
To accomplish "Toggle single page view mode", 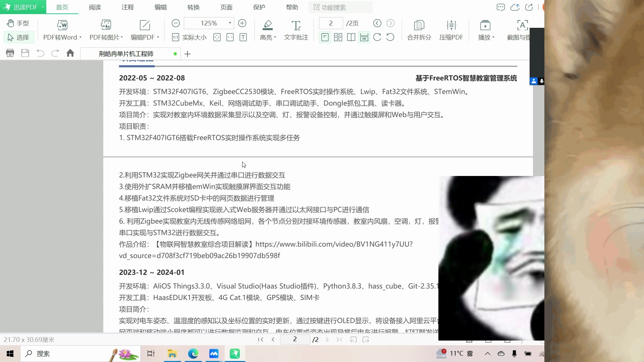I will [x=325, y=37].
